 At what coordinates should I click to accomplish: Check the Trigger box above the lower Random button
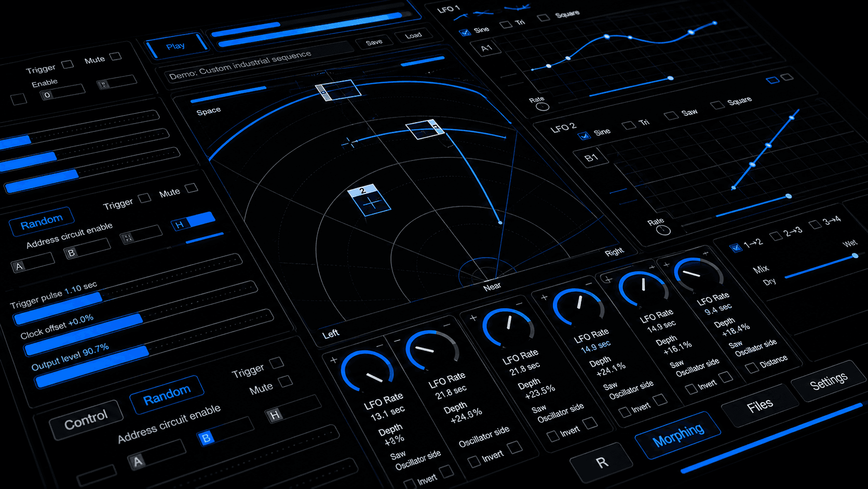pyautogui.click(x=277, y=362)
